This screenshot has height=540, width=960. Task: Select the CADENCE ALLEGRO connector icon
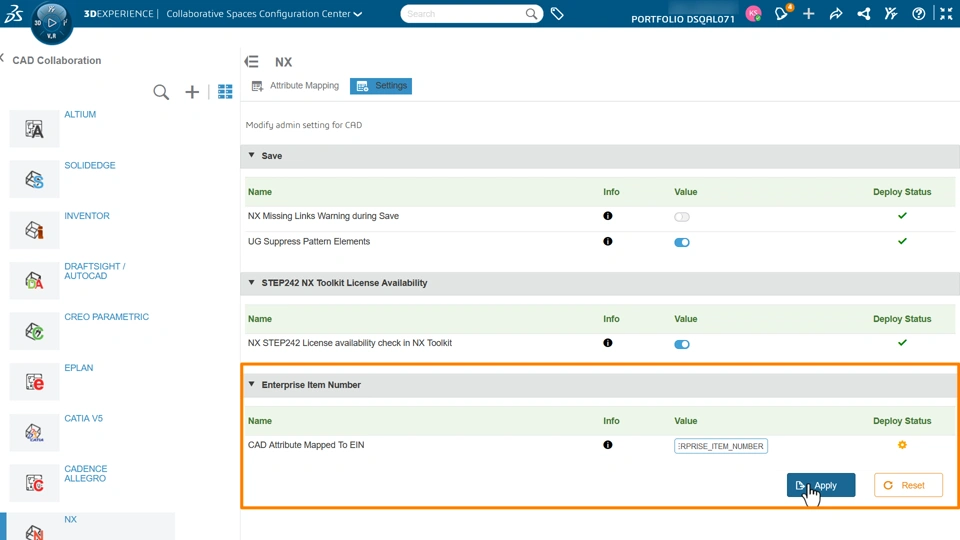coord(34,483)
